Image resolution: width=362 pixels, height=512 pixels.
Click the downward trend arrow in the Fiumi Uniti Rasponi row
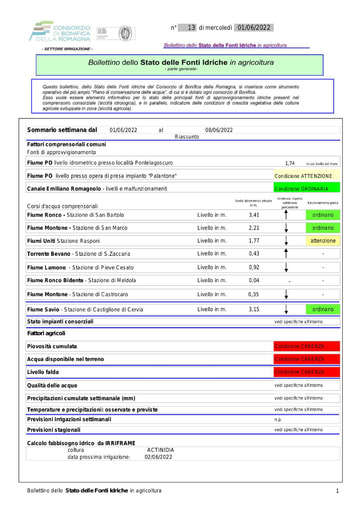tap(286, 241)
